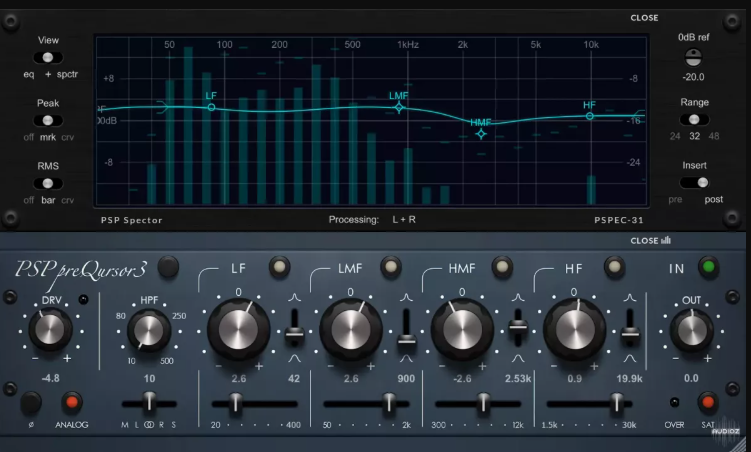Screen dimensions: 751x452
Task: Click the HF narrow Q icon
Action: coord(630,298)
